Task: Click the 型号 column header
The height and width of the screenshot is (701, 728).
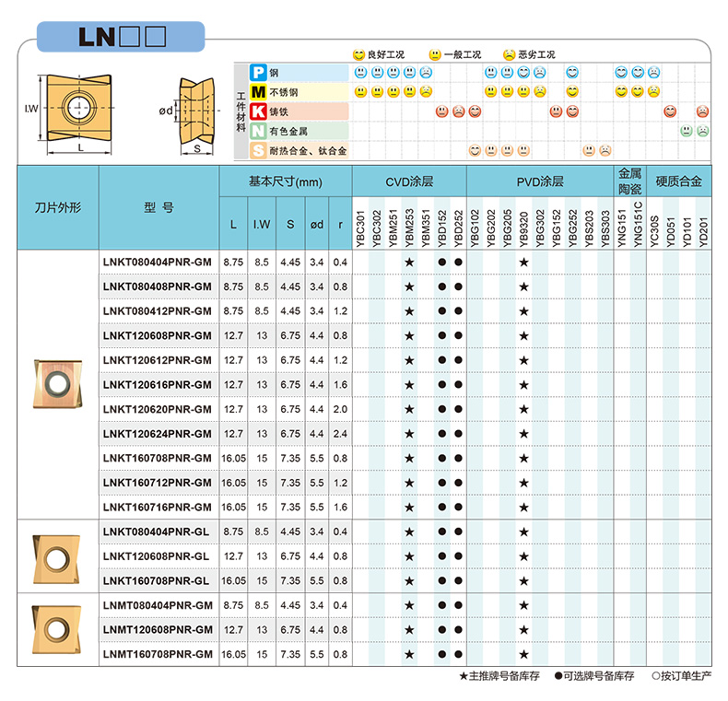Action: tap(159, 207)
